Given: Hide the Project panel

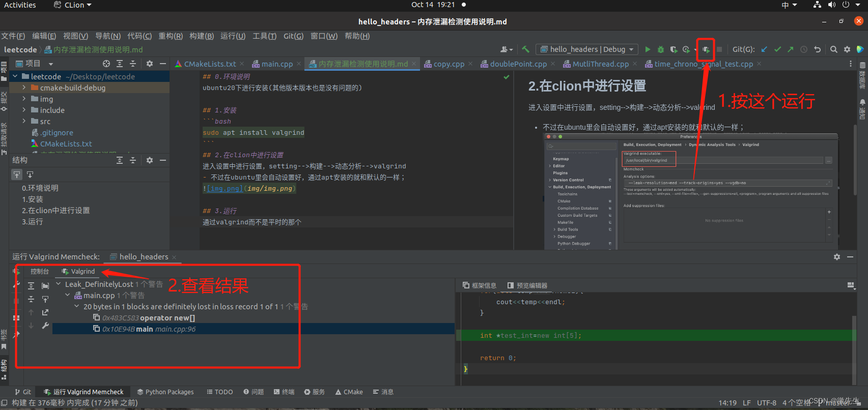Looking at the screenshot, I should tap(163, 64).
